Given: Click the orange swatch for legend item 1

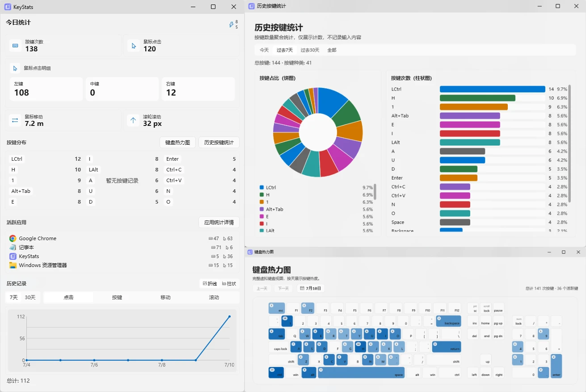Looking at the screenshot, I should [262, 202].
